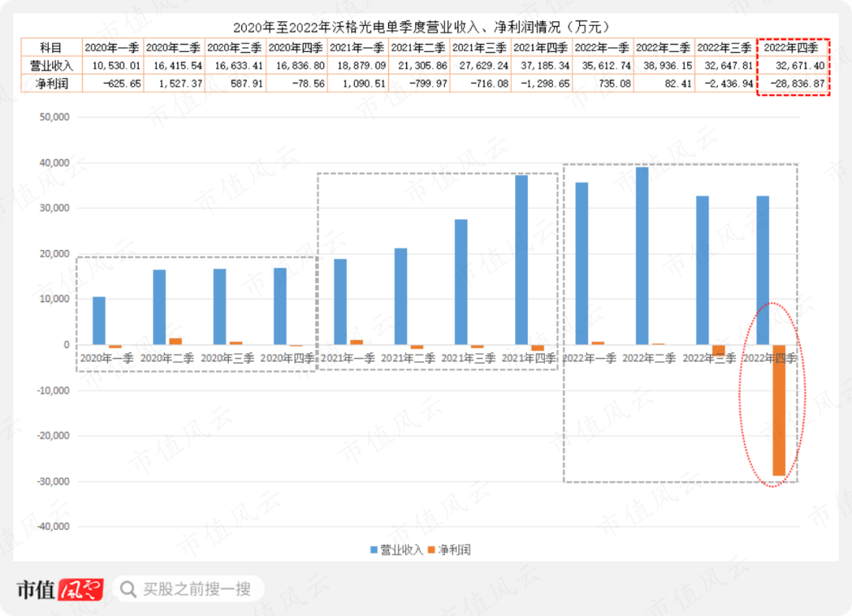Image resolution: width=852 pixels, height=616 pixels.
Task: Click the net profit value -78.56
Action: coord(308,84)
